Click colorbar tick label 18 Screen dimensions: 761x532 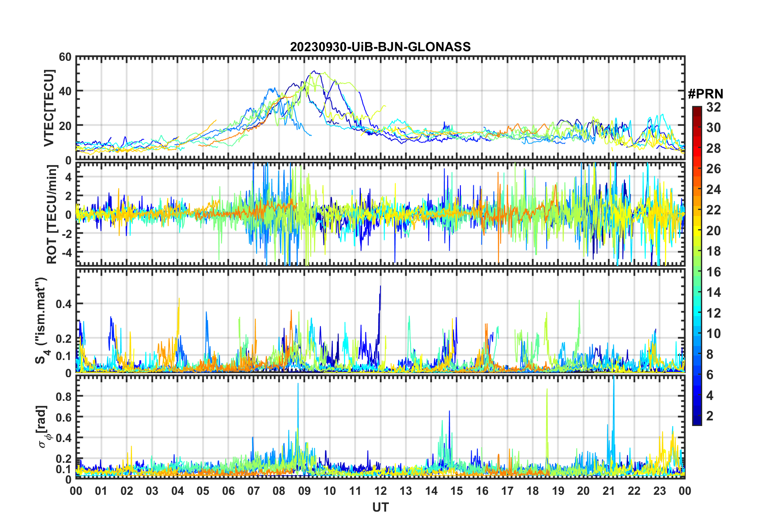[x=713, y=251]
